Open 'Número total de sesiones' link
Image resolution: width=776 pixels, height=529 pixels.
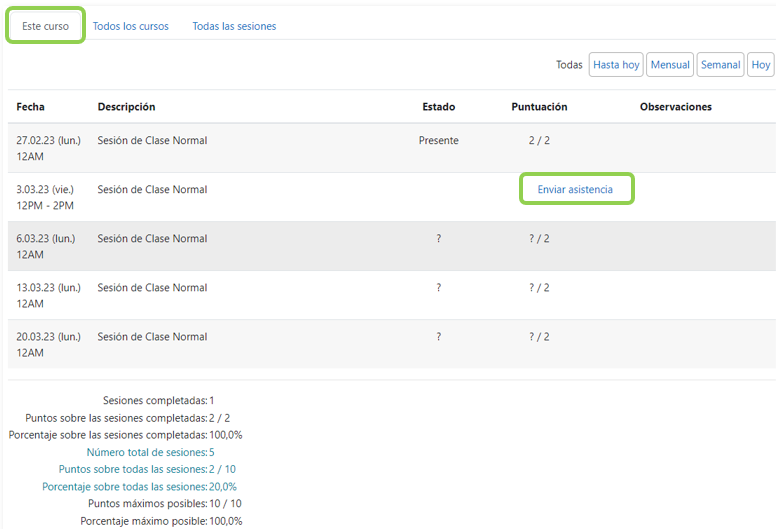coord(146,452)
